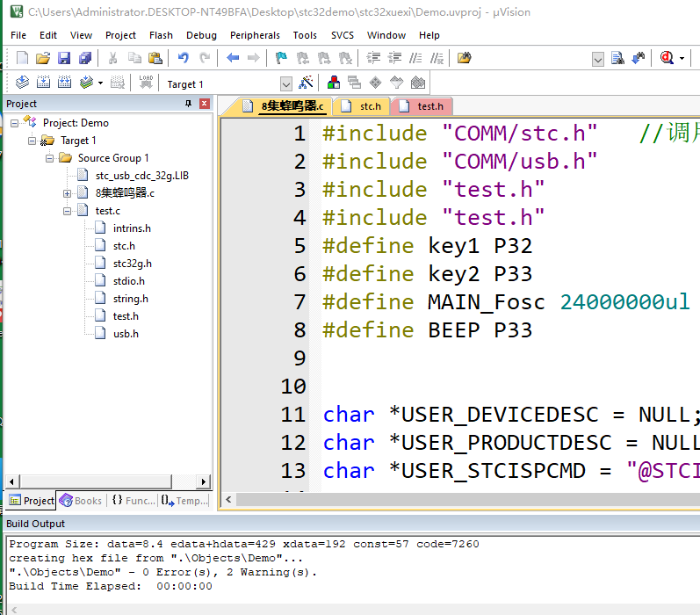Indent the selected lines
This screenshot has width=700, height=615.
tap(373, 58)
